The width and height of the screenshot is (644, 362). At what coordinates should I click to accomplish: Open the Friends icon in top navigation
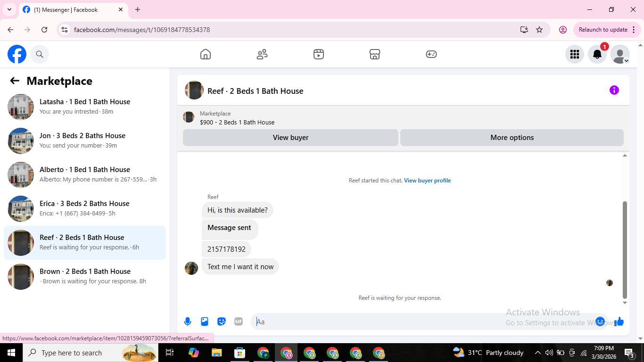point(262,54)
